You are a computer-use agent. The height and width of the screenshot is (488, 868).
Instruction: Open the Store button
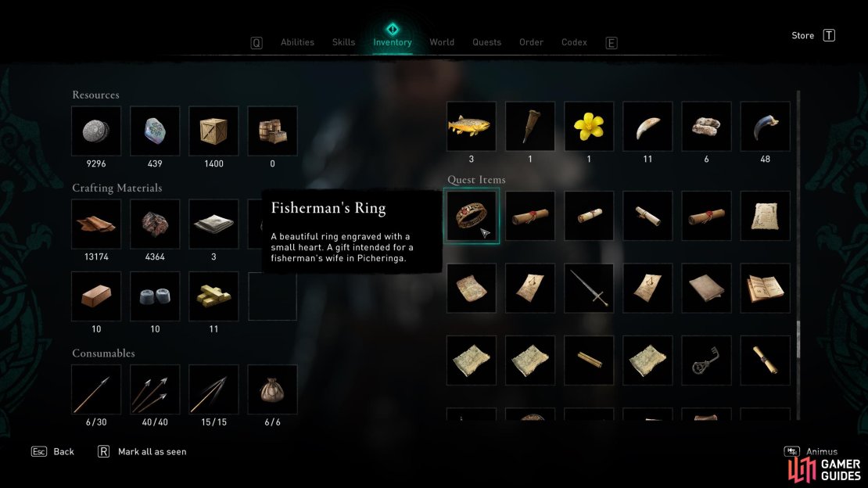click(813, 35)
